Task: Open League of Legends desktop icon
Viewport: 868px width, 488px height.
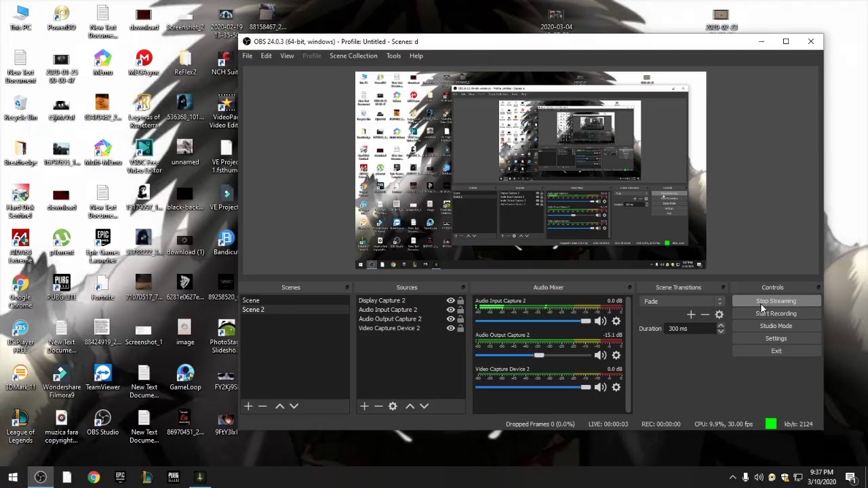Action: (20, 427)
